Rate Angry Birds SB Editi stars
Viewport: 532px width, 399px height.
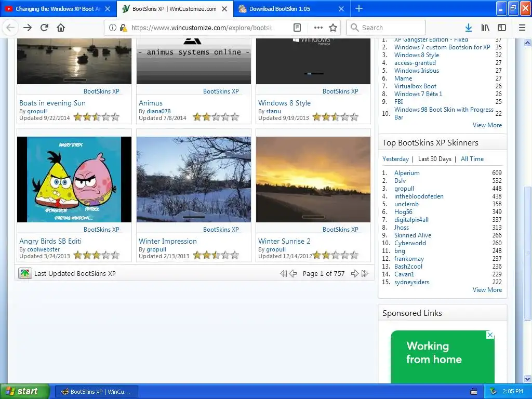97,255
